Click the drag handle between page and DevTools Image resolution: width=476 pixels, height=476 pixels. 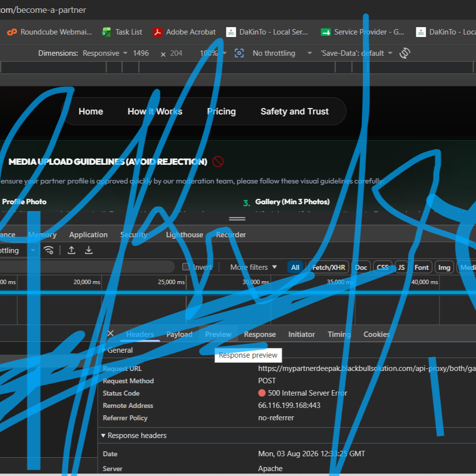tap(237, 219)
